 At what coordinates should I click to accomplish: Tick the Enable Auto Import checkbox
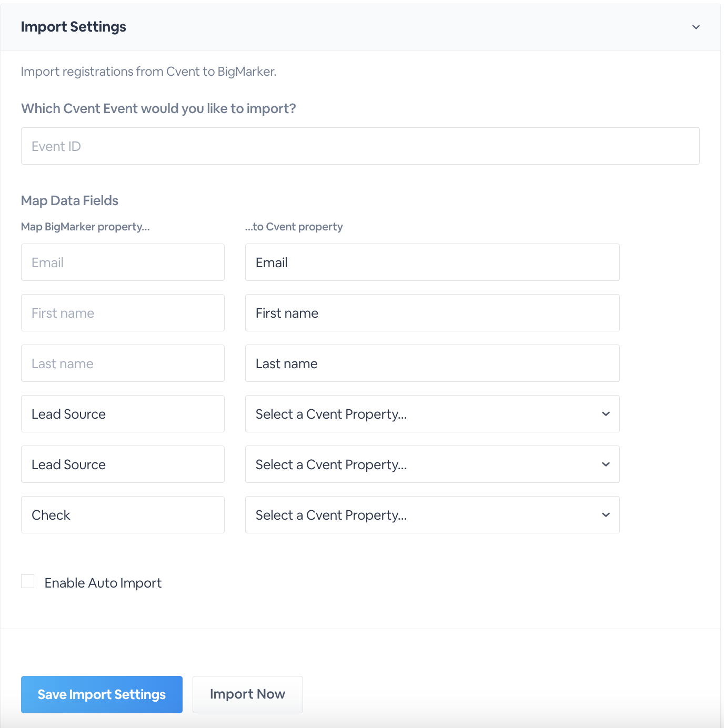pos(28,581)
